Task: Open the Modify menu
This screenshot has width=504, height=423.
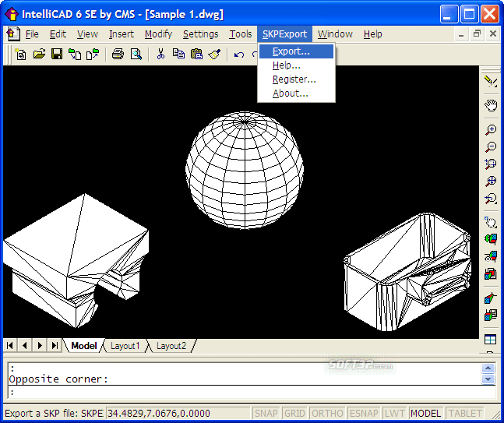Action: click(x=158, y=34)
